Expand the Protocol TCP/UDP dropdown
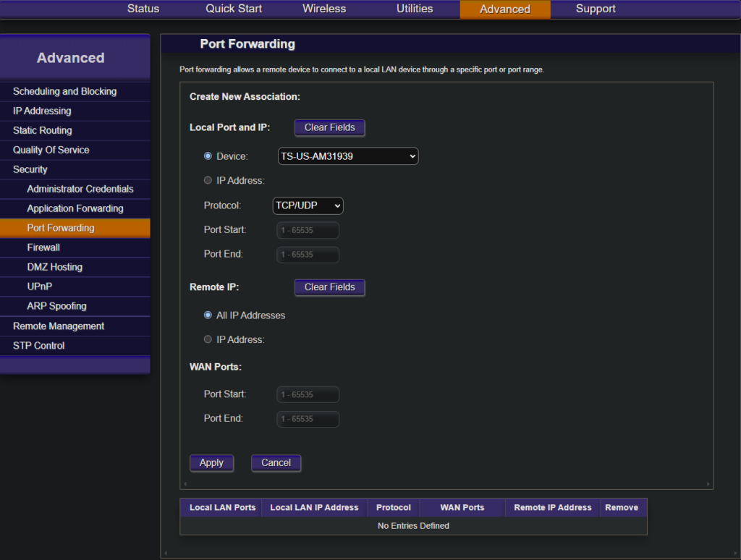The height and width of the screenshot is (560, 741). click(308, 205)
